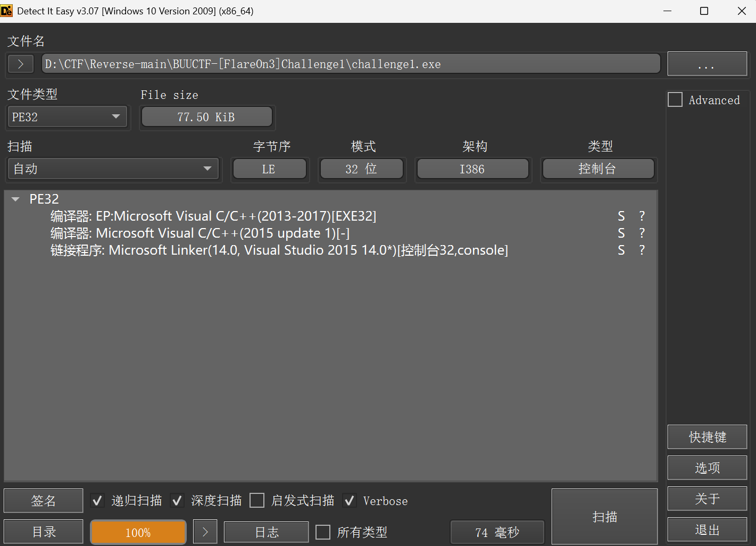Click the ? icon on the EP:Microsoft Visual C/C++ row
The image size is (756, 546).
642,216
